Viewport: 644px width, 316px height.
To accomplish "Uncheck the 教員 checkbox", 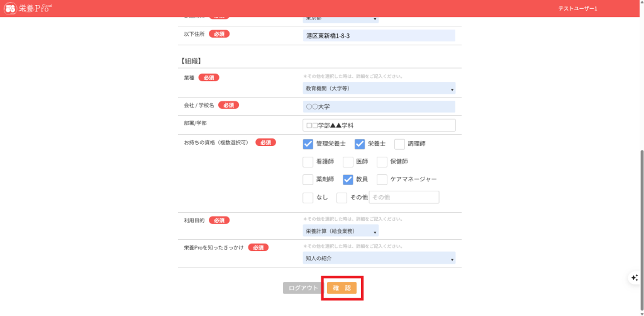I will point(348,179).
